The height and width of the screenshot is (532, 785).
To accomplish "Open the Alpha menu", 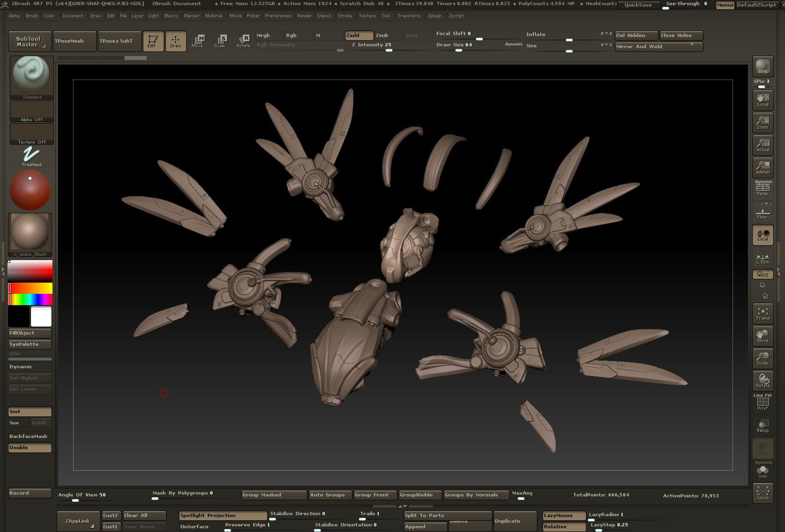I will click(14, 16).
